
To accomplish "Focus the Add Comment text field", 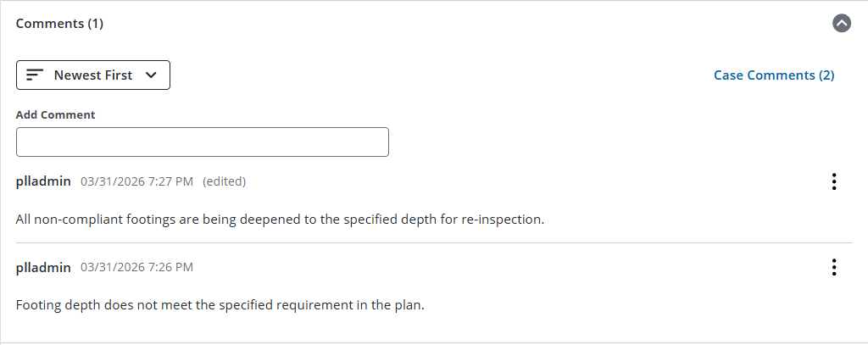I will click(x=203, y=142).
